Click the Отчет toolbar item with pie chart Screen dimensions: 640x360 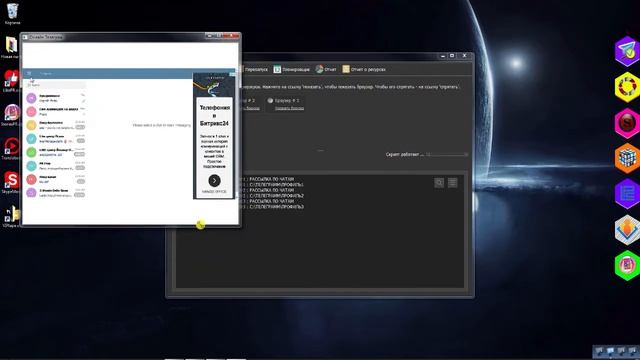coord(326,69)
